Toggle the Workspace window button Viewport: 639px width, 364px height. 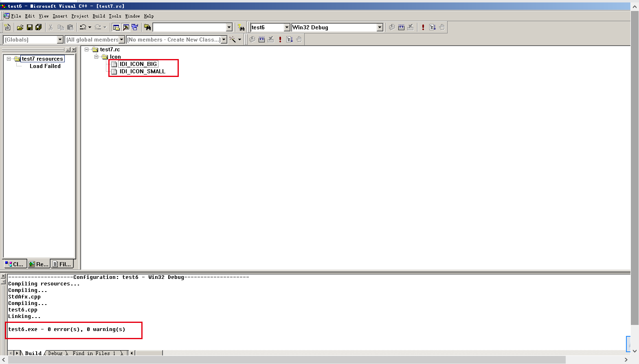116,27
